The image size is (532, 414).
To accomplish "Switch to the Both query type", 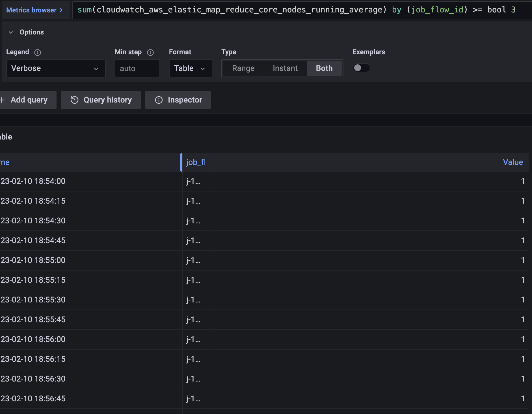I will pyautogui.click(x=324, y=68).
